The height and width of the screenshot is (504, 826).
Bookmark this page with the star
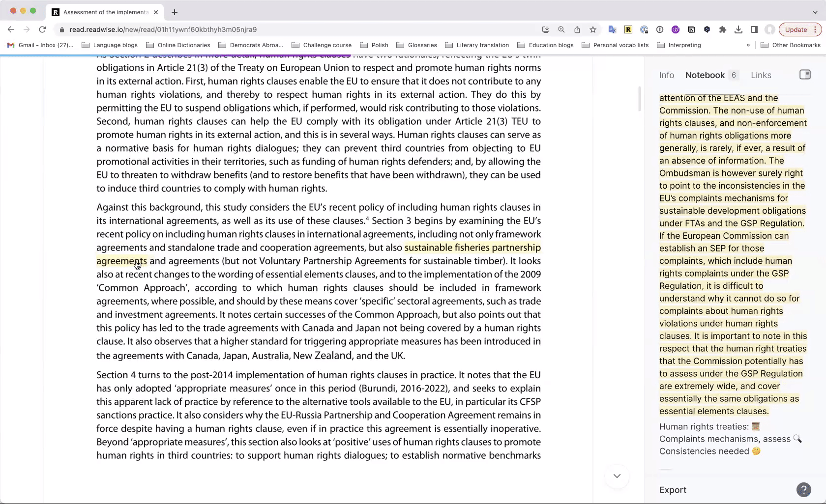[593, 29]
